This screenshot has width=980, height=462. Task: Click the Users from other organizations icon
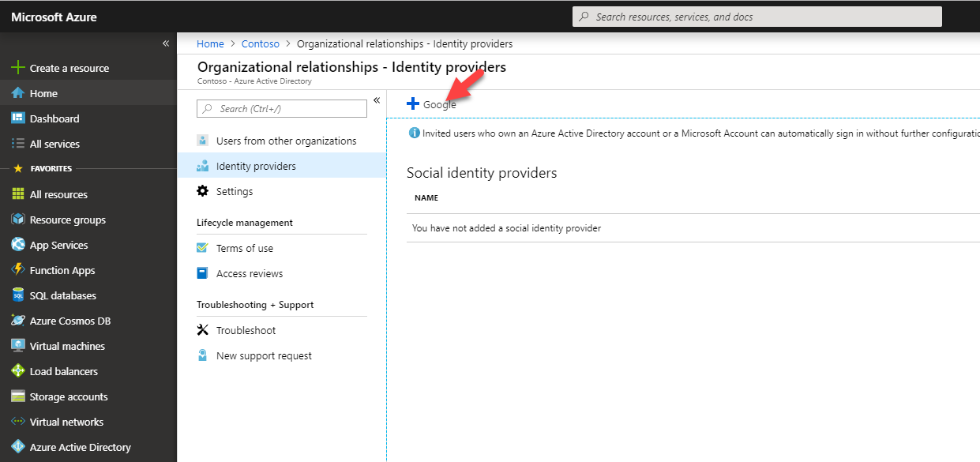203,141
